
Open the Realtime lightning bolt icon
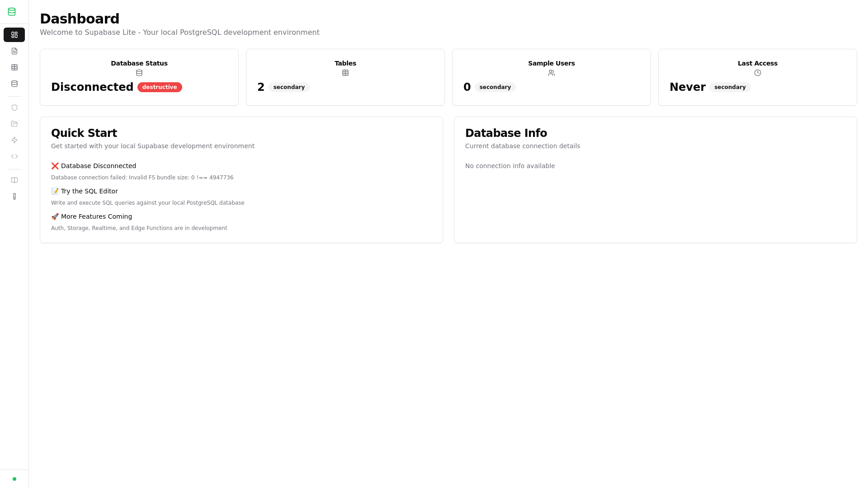[14, 140]
